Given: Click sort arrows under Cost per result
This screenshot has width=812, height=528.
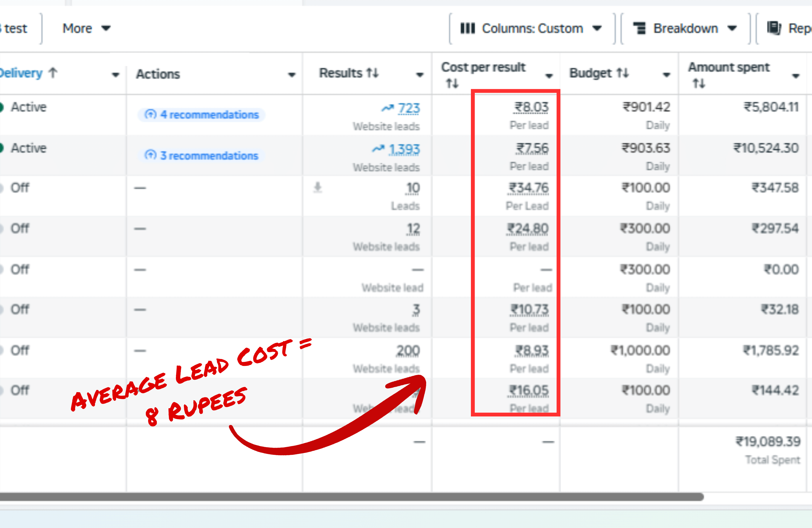Looking at the screenshot, I should (452, 83).
